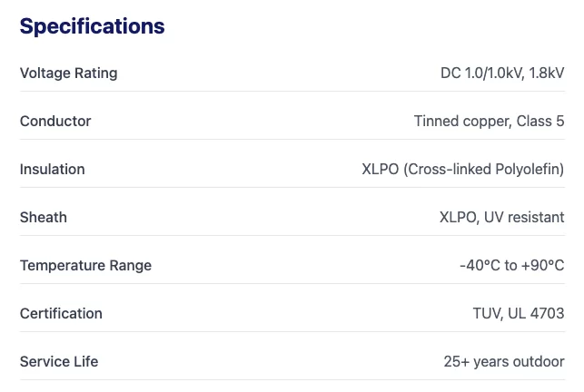
Task: Click the Conductor row label
Action: (55, 121)
